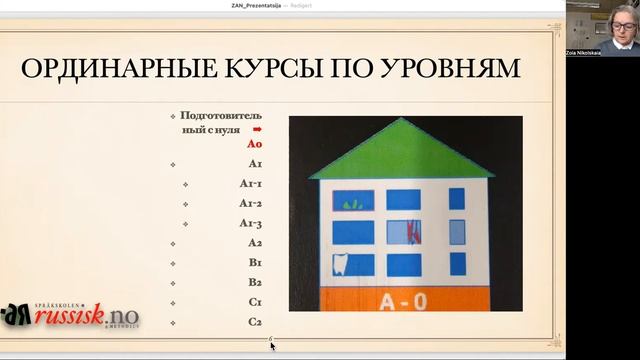Click the red Ao level label
Screen dimensions: 640x360
[254, 144]
